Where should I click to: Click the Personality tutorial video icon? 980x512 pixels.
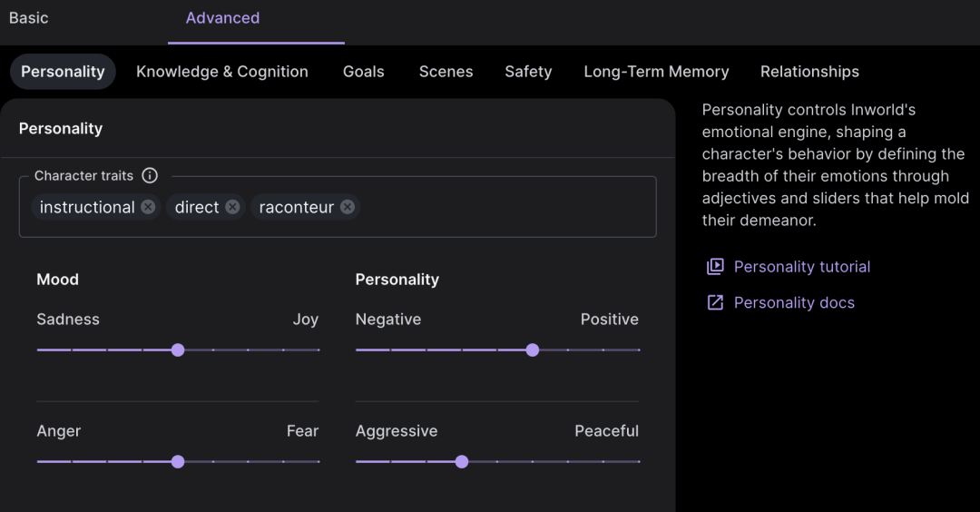click(x=715, y=267)
